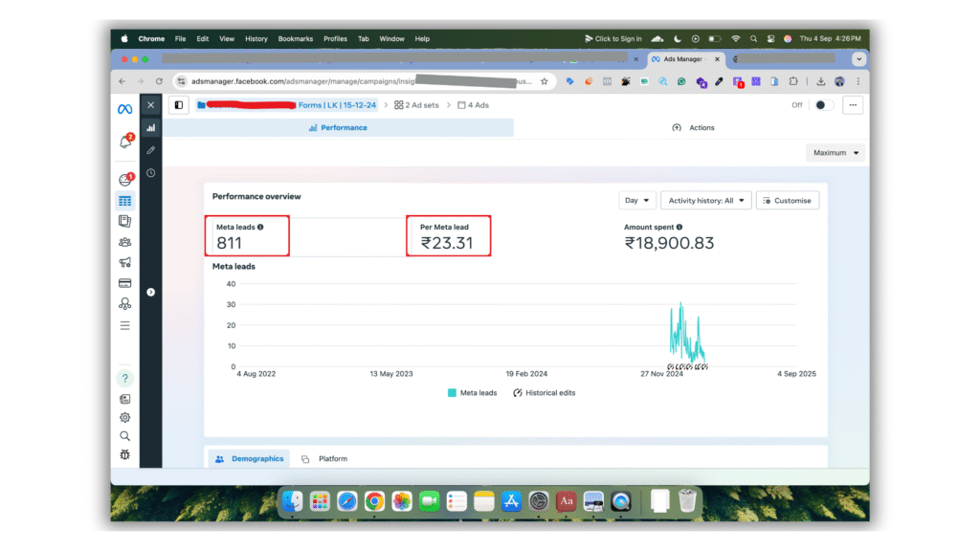Screen dimensions: 980x551
Task: Open Settings gear in left sidebar
Action: pyautogui.click(x=124, y=417)
